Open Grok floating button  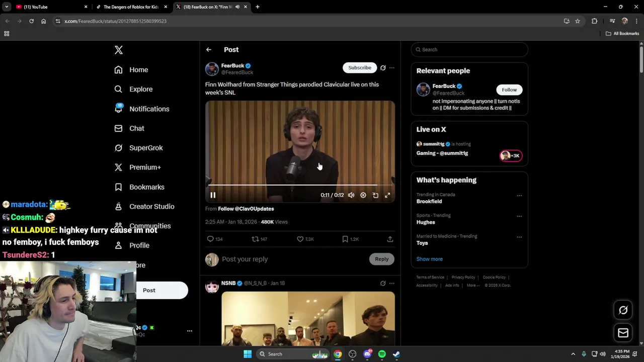(x=623, y=310)
